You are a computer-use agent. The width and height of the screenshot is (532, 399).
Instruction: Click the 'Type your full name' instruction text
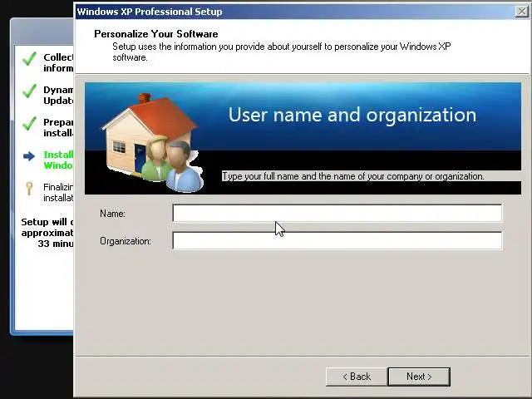point(352,176)
